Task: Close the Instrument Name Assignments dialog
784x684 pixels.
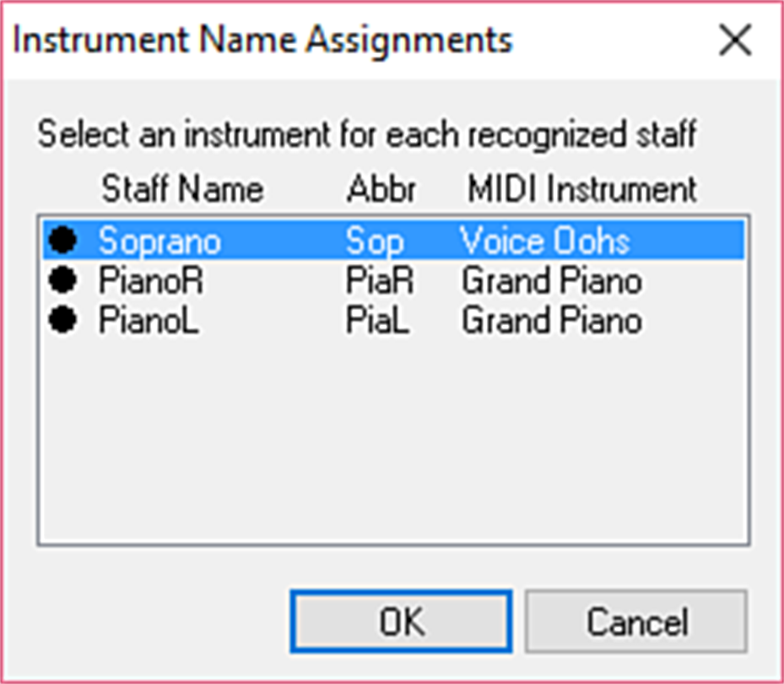Action: click(733, 41)
